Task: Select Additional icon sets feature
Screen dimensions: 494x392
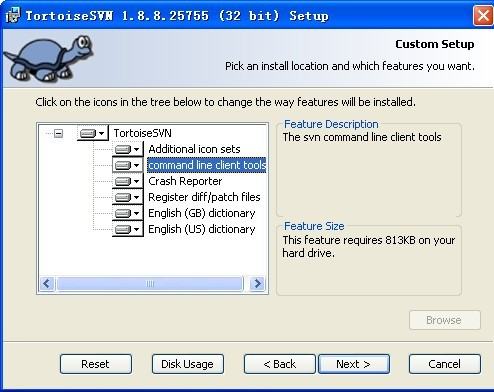Action: point(194,149)
